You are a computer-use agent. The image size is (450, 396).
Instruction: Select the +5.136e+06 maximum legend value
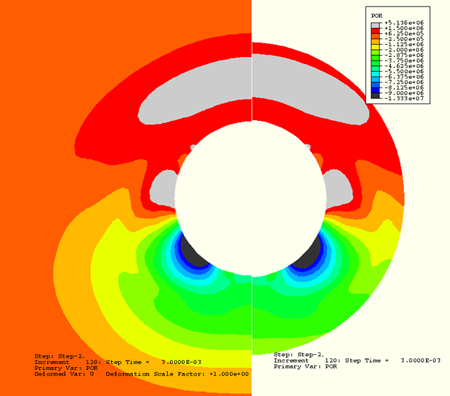[404, 23]
